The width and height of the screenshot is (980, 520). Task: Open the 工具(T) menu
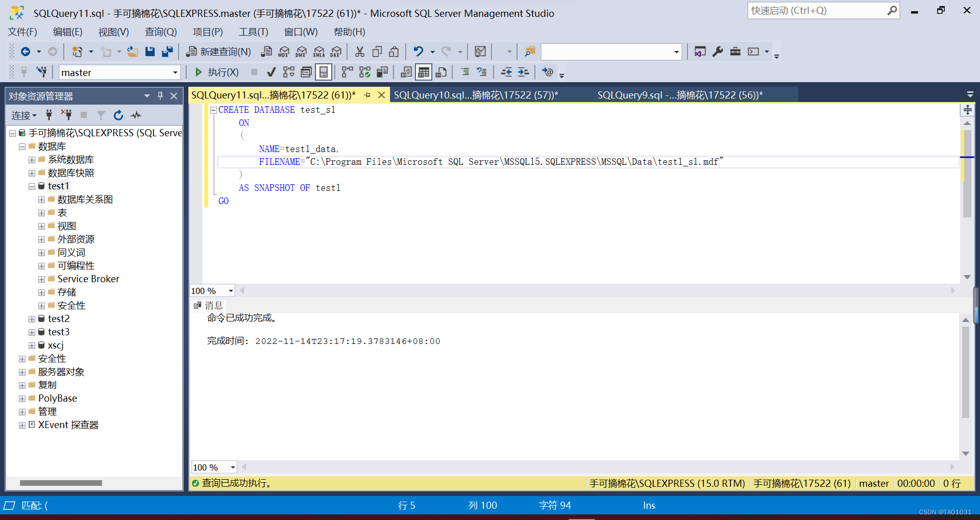point(254,32)
